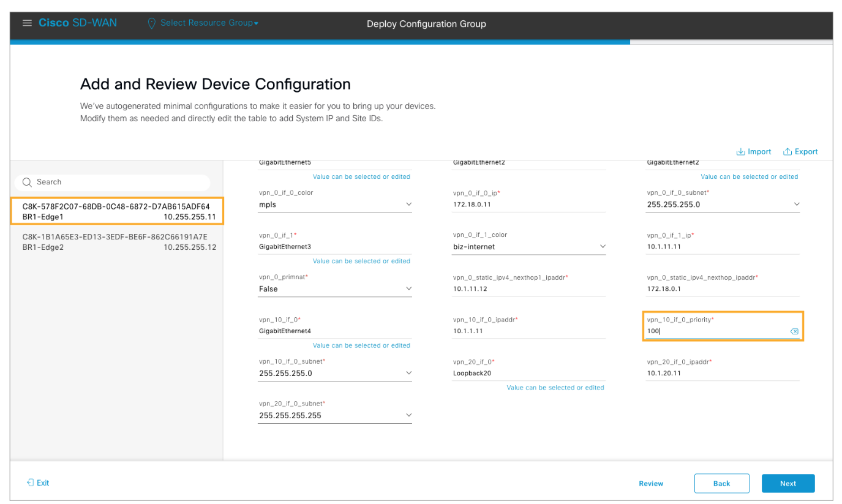Select BR1-Edge1 device in the list

tap(116, 211)
